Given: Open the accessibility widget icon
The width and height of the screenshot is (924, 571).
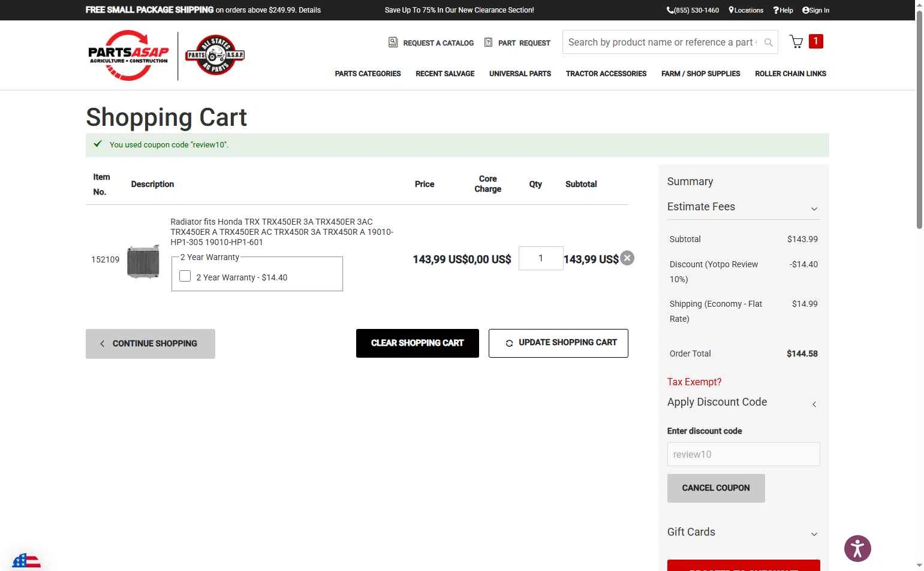Looking at the screenshot, I should (x=857, y=548).
